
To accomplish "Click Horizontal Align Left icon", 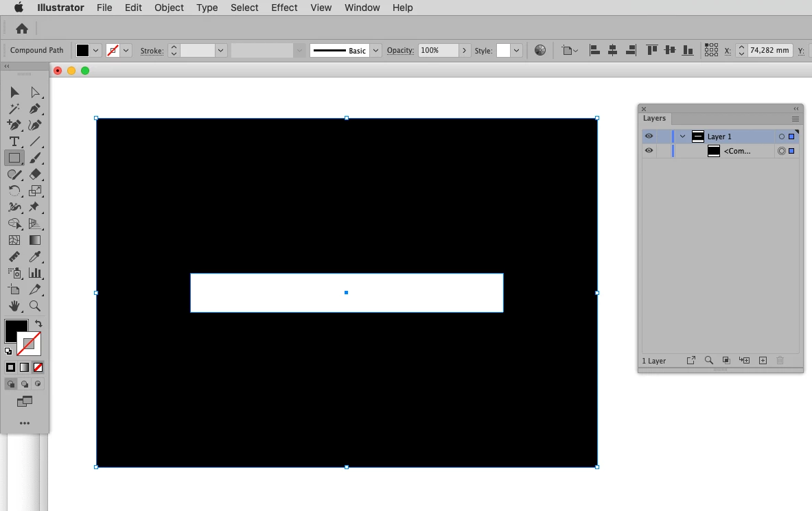I will 594,50.
